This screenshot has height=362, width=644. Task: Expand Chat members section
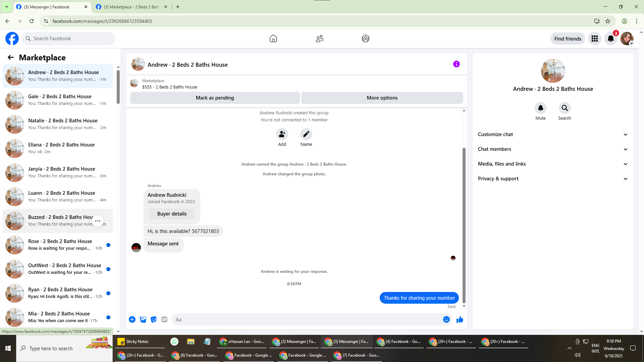coord(553,149)
